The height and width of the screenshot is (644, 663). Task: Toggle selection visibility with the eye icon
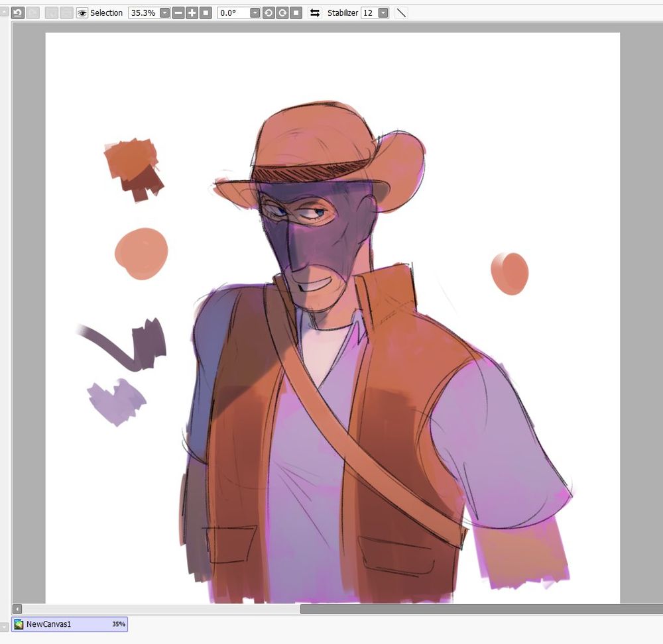(x=81, y=12)
